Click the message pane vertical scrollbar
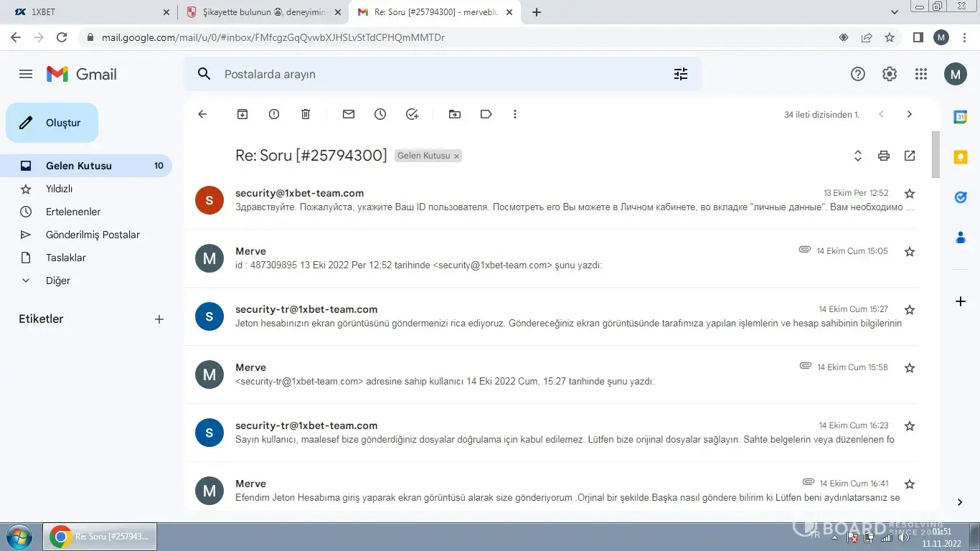 click(x=936, y=154)
